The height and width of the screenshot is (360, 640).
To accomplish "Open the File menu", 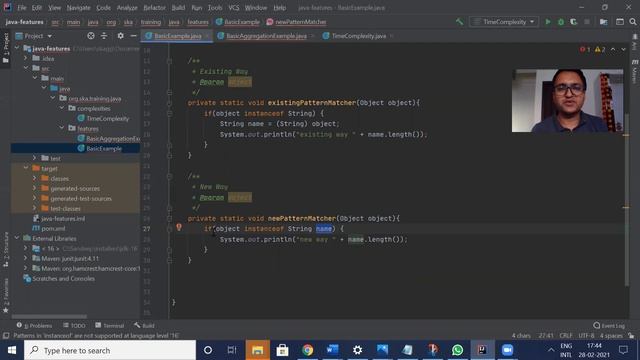I will pyautogui.click(x=22, y=8).
